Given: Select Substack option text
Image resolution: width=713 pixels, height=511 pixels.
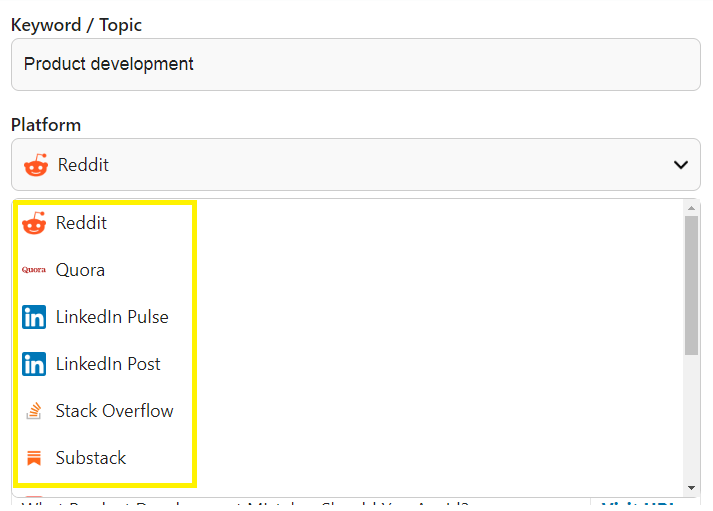Looking at the screenshot, I should click(x=91, y=458).
